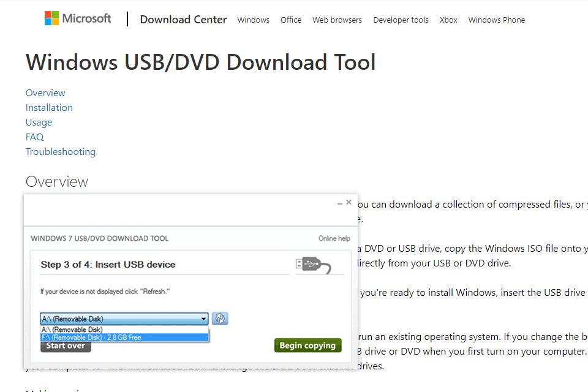The image size is (588, 392).
Task: Click the Begin copying button
Action: (307, 345)
